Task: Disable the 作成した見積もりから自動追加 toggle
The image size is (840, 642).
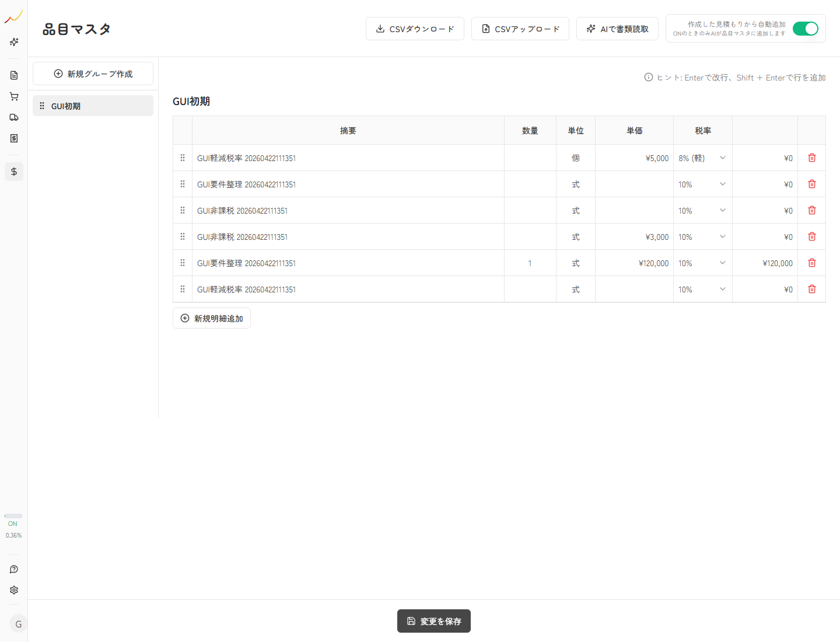Action: [806, 28]
